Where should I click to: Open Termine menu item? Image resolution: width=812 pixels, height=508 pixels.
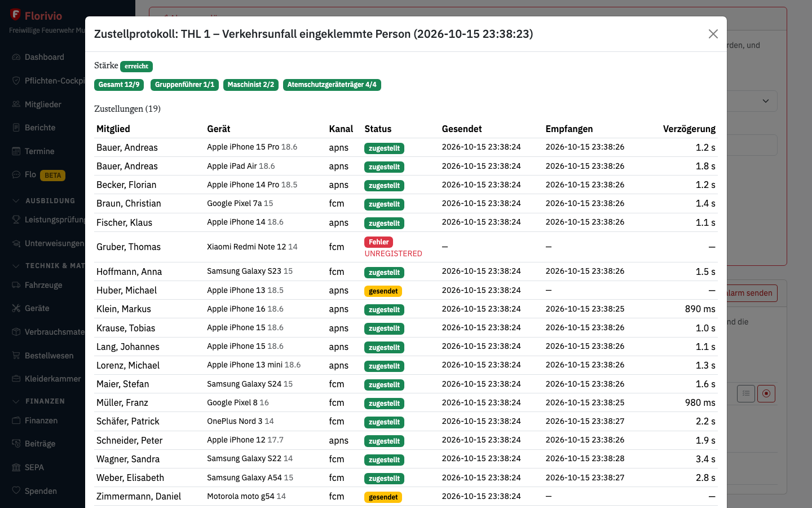click(x=39, y=151)
